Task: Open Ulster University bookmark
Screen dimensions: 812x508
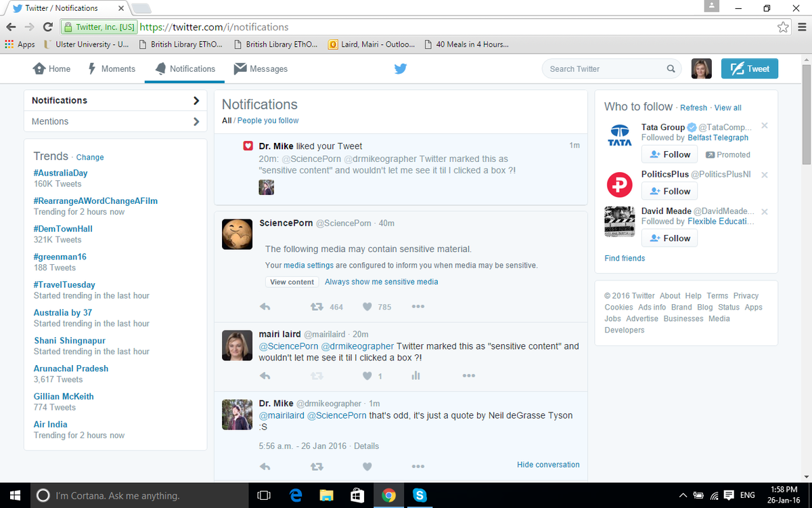Action: point(86,45)
